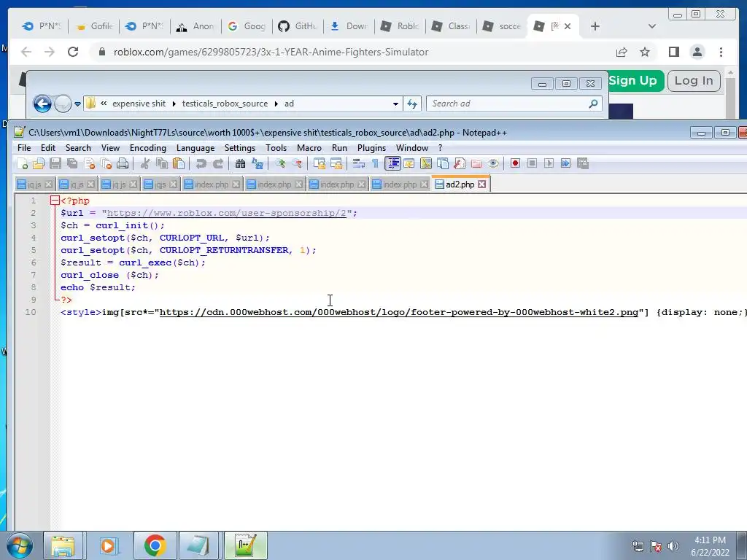Viewport: 747px width, 560px height.
Task: Select the ad2.php document tab
Action: point(460,184)
